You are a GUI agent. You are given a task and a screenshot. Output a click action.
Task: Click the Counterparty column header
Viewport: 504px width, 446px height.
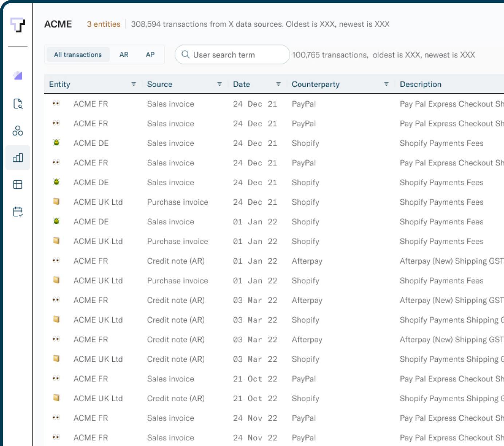[x=316, y=84]
